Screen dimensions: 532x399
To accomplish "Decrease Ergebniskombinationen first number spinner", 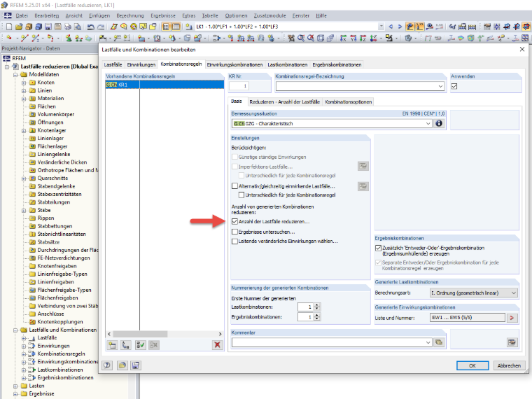I will click(x=317, y=319).
